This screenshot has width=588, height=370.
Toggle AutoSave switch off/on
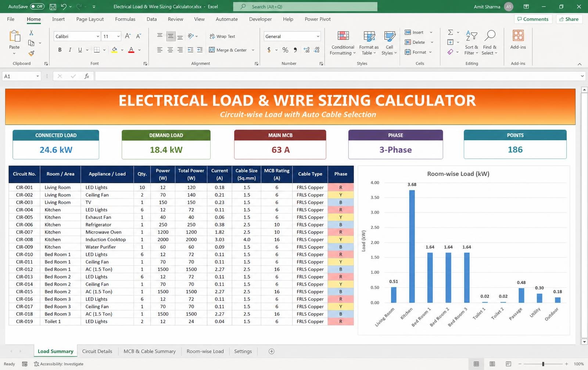click(37, 7)
